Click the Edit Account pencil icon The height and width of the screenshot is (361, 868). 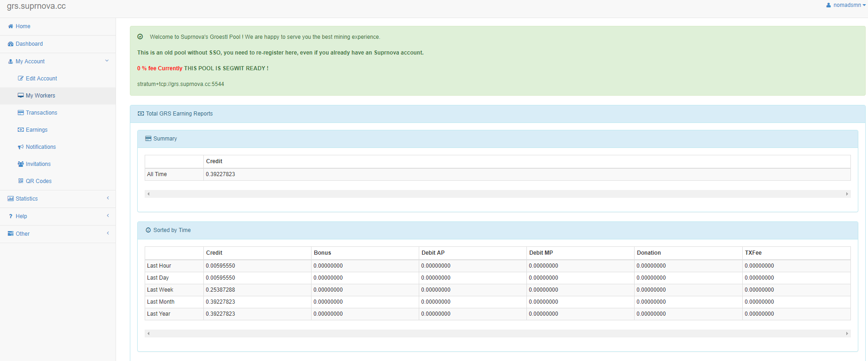pos(20,79)
